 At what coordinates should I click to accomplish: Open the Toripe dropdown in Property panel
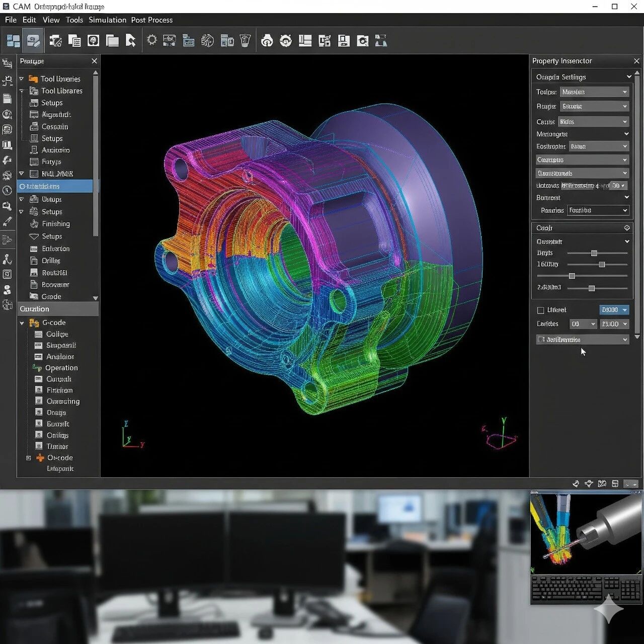594,92
